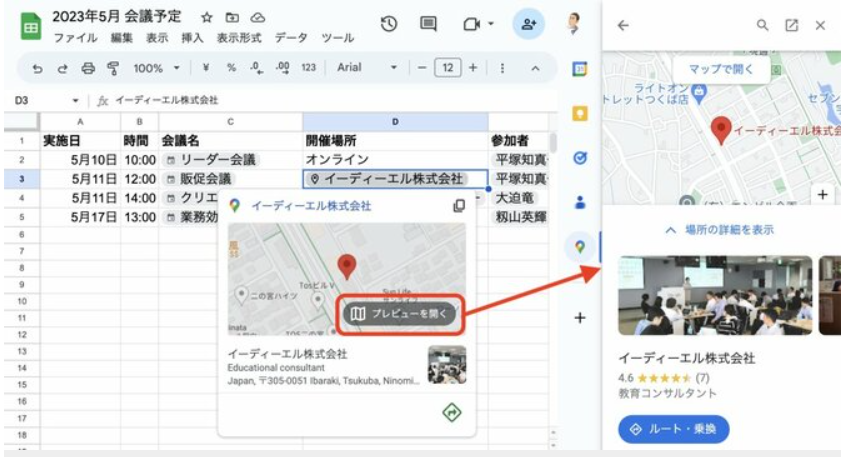
Task: Select column D header
Action: [x=395, y=122]
